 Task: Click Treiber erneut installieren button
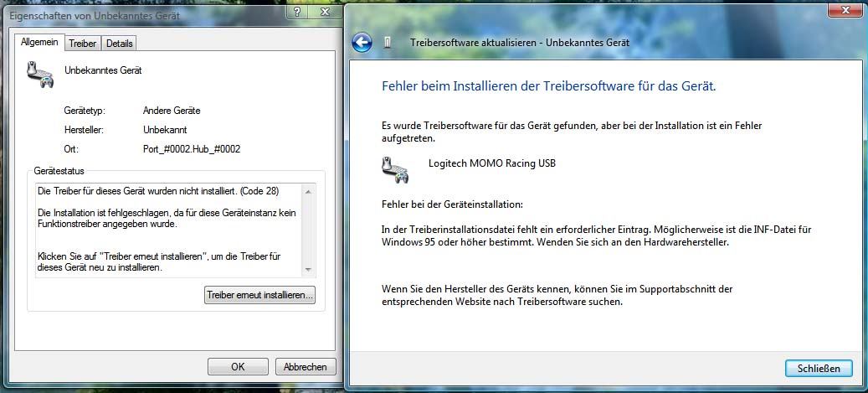click(259, 295)
